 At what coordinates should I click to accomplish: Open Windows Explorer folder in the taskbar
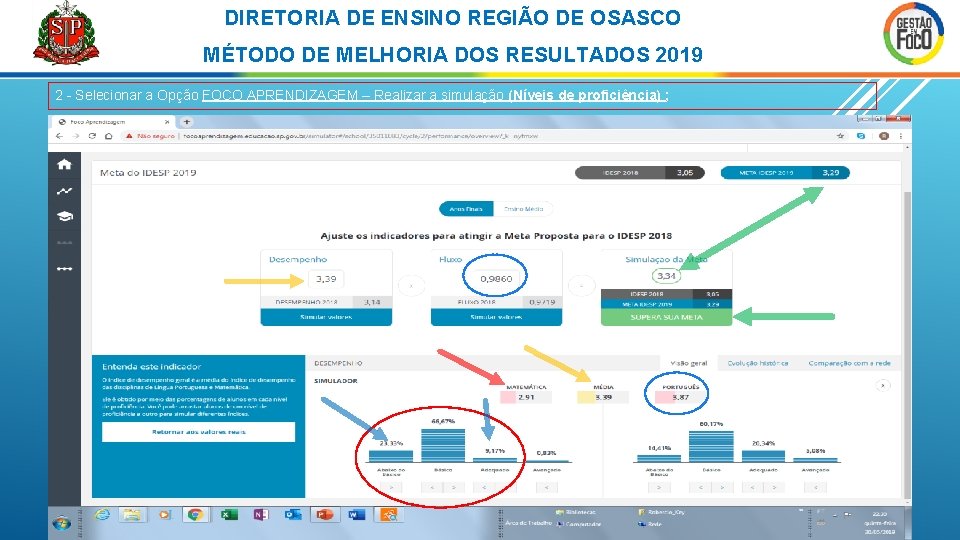click(132, 515)
